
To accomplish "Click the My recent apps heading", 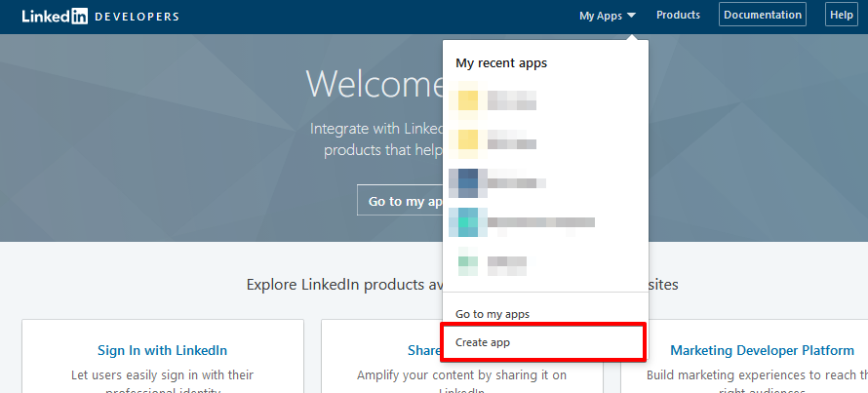I will 501,63.
